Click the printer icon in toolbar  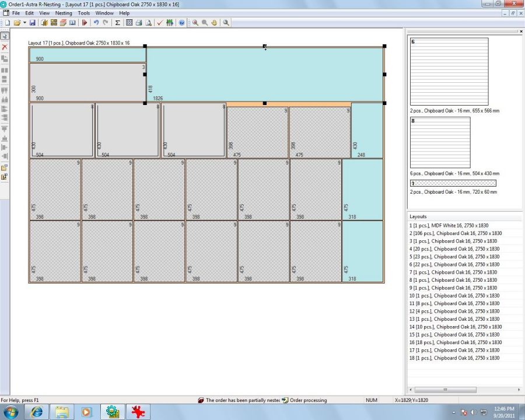pos(139,23)
